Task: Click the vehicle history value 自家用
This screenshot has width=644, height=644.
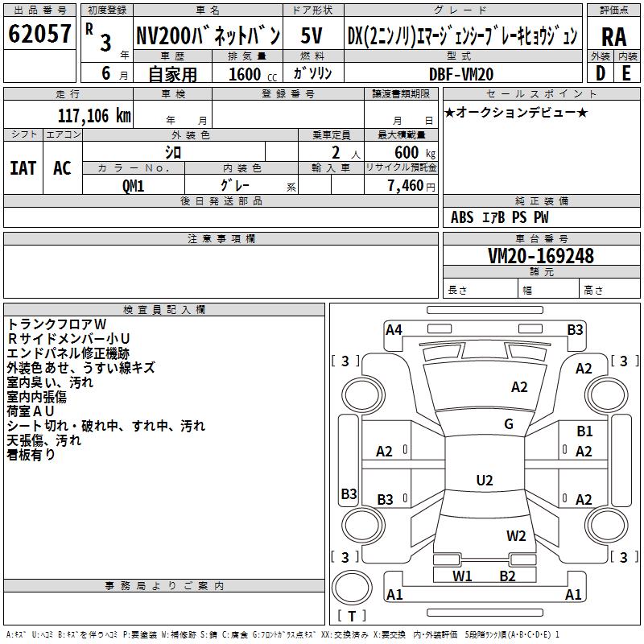Action: (172, 74)
